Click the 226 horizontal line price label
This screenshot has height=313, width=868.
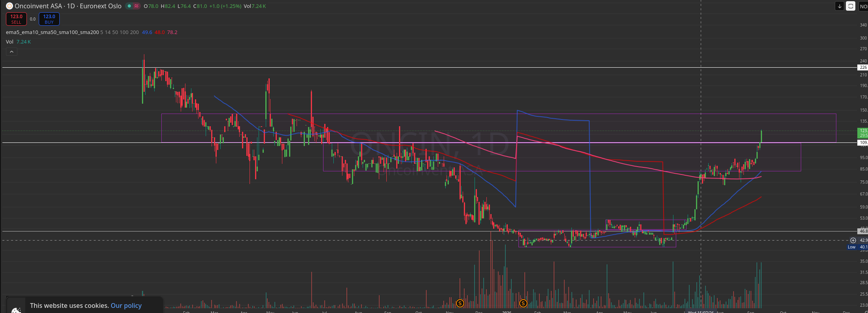863,67
